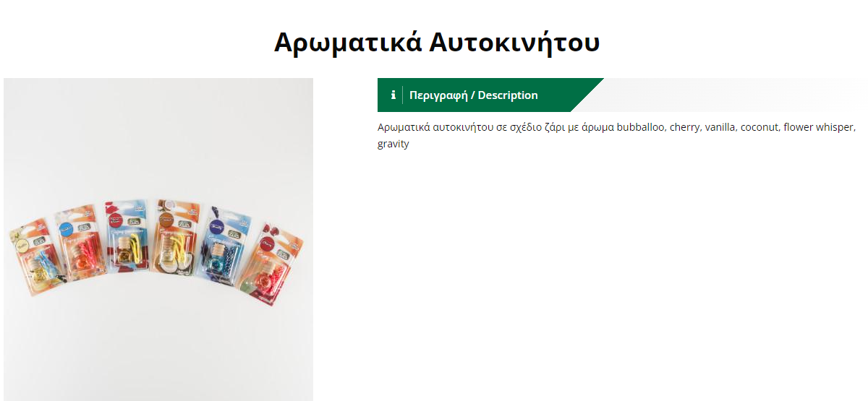Open the Περιγραφή / Description tab
Image resolution: width=868 pixels, height=401 pixels.
click(x=474, y=95)
